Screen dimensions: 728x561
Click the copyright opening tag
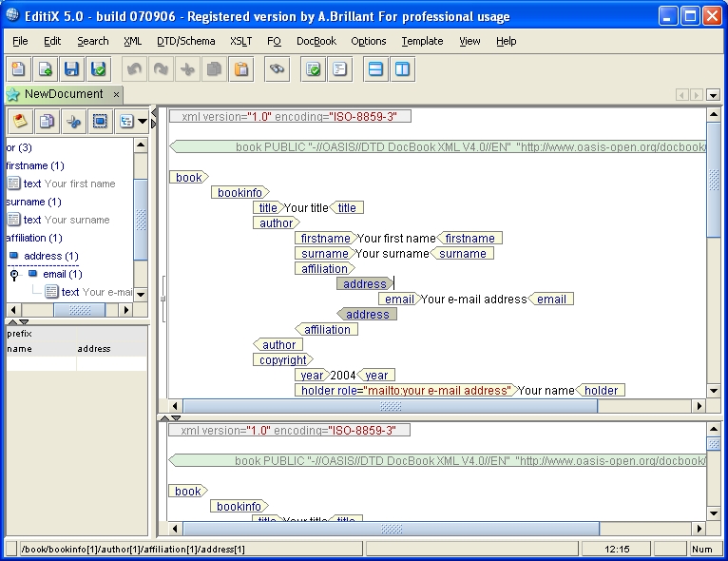coord(283,360)
